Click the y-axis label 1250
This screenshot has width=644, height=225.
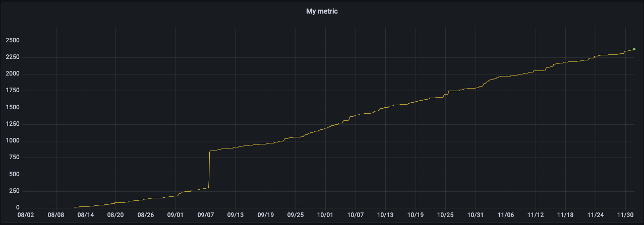13,124
